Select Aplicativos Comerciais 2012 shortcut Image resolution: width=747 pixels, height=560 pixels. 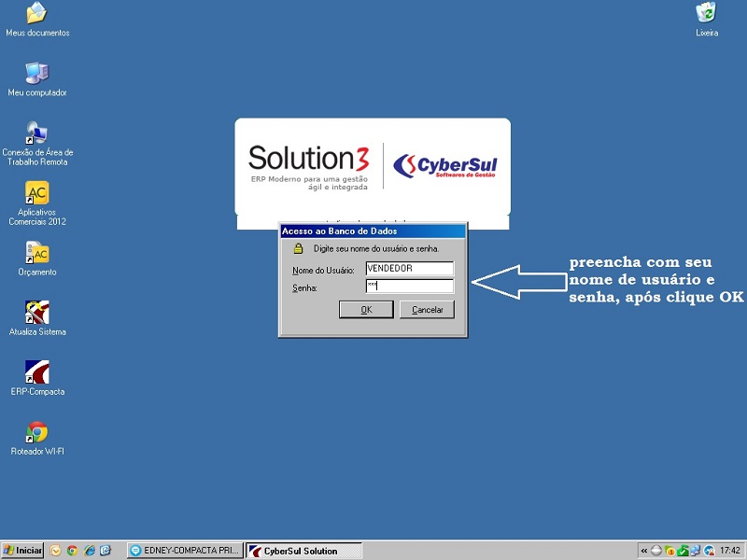[x=37, y=203]
